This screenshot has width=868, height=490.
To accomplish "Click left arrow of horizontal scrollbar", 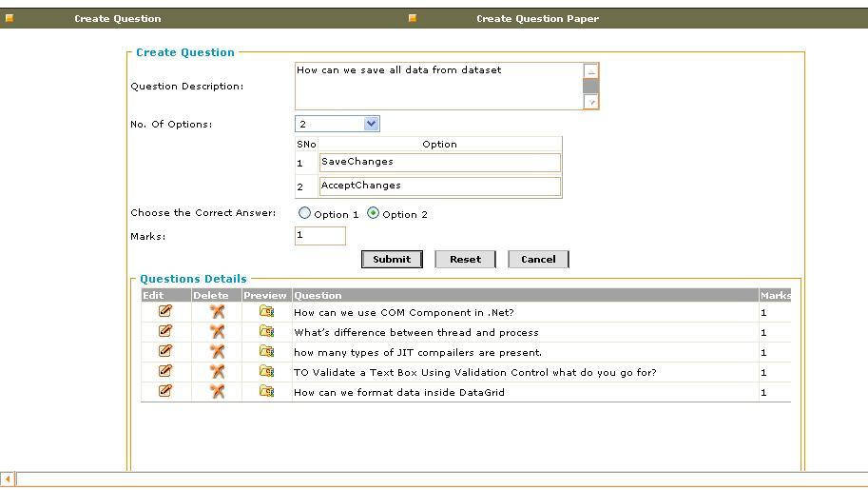I will [x=8, y=480].
